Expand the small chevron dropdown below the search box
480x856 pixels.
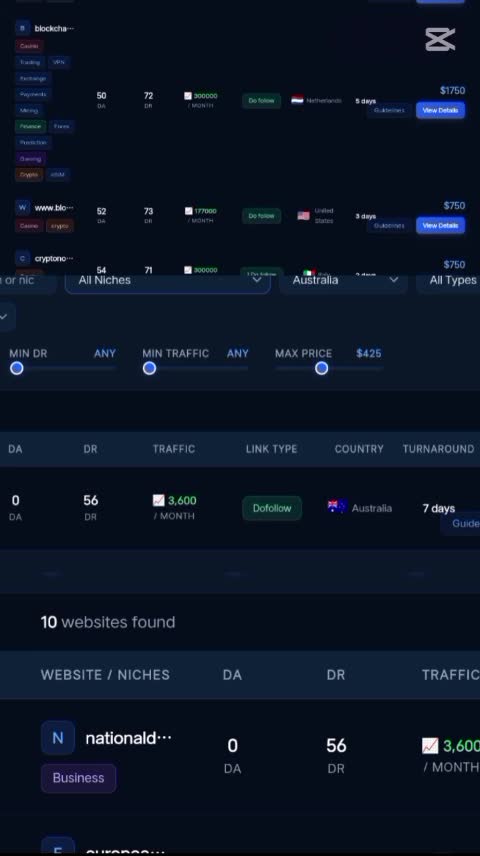tap(4, 317)
